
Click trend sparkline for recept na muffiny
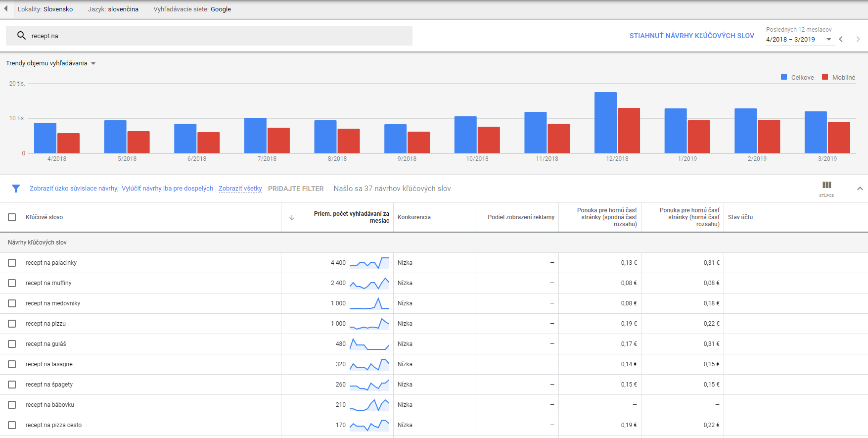[x=369, y=283]
